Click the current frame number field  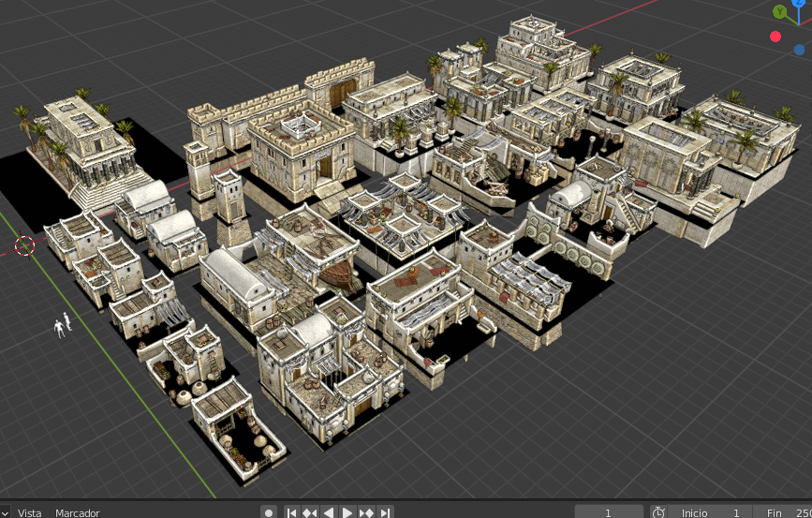click(609, 512)
